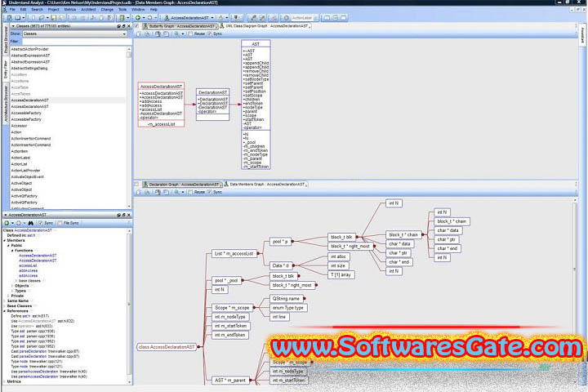Open the Architecture Browser side tab
Screen dimensions: 588x392
6,104
